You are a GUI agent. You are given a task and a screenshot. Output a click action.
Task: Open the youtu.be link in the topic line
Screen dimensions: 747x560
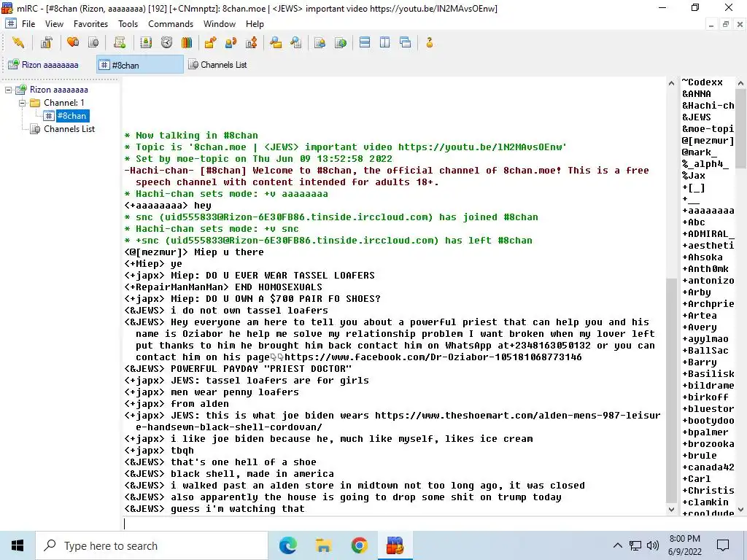(480, 147)
